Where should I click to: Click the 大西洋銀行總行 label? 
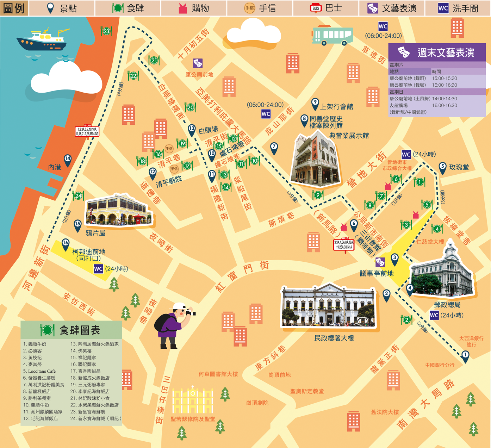[471, 341]
